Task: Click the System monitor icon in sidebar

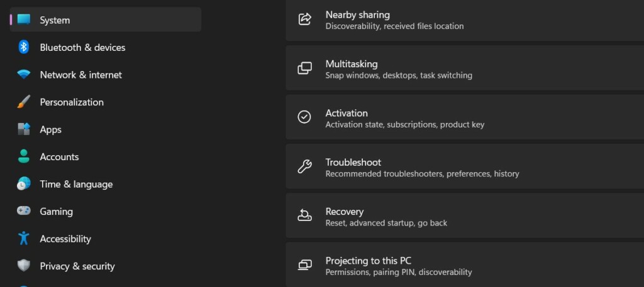Action: coord(24,20)
